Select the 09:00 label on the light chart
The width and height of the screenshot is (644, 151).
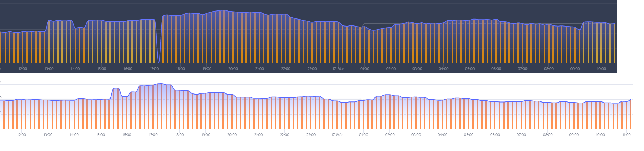[574, 135]
